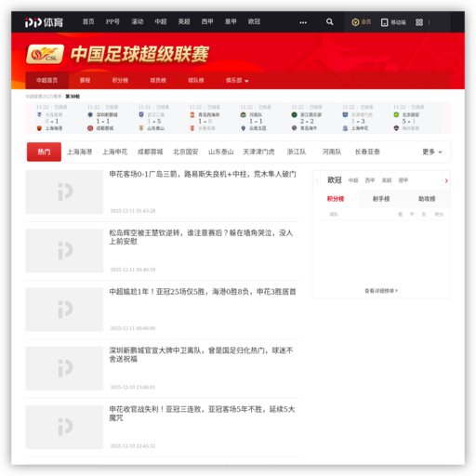Image resolution: width=476 pixels, height=476 pixels.
Task: Open article 申花收官战失利 亚冠三连败
Action: pyautogui.click(x=202, y=414)
